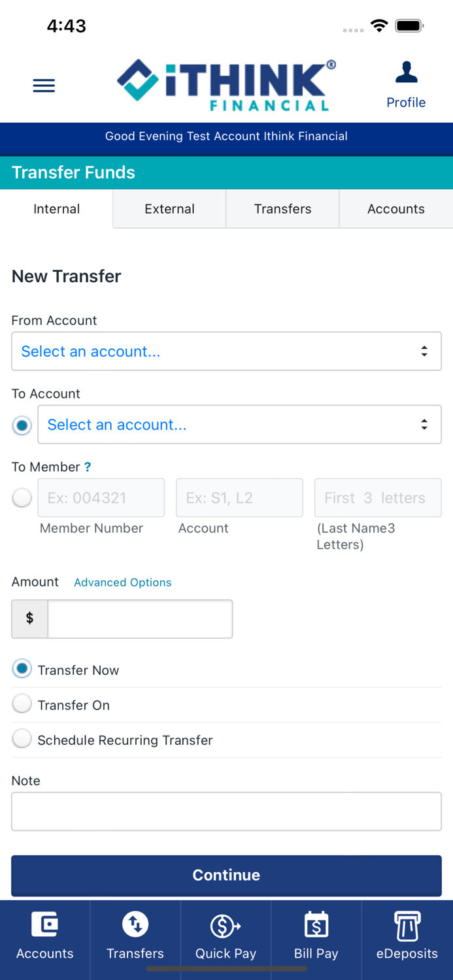The height and width of the screenshot is (980, 453).
Task: Choose the Transfer On option
Action: [22, 703]
